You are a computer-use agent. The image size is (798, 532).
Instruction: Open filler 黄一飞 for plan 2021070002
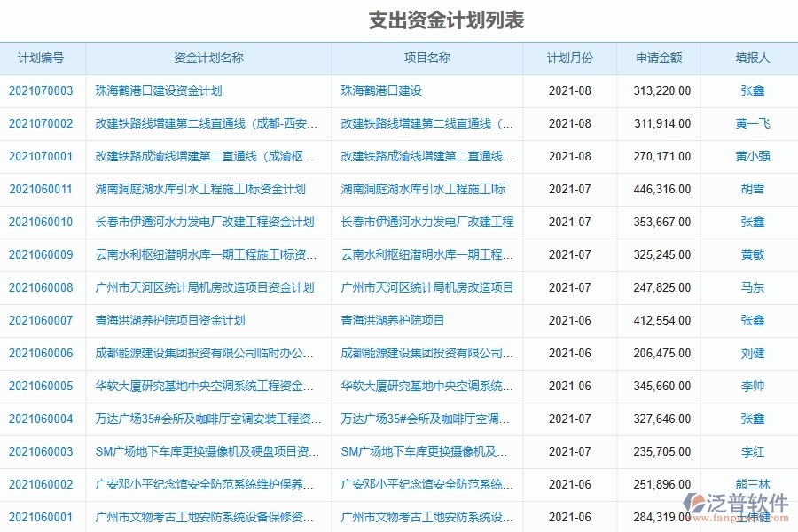[755, 123]
